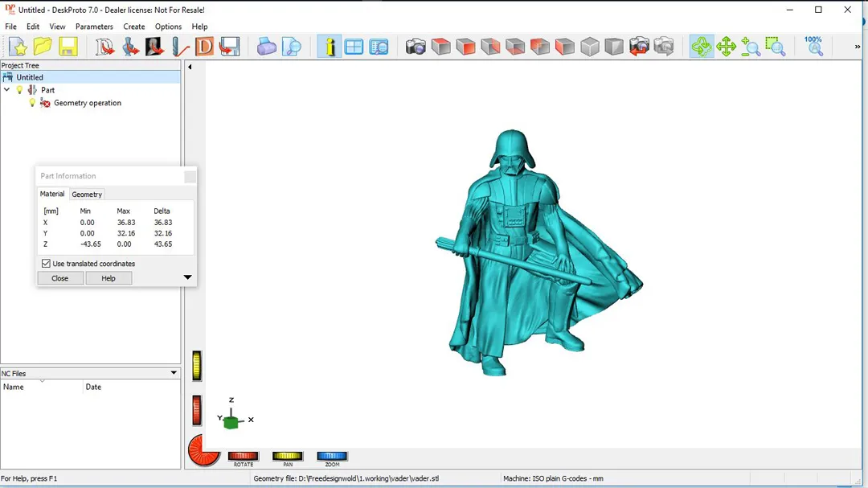Open the File menu
868x488 pixels.
[x=10, y=27]
